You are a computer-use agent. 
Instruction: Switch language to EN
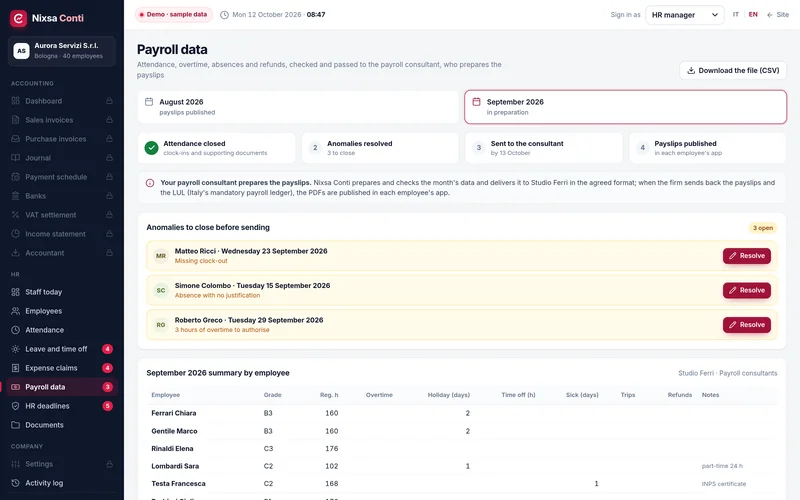[x=753, y=15]
